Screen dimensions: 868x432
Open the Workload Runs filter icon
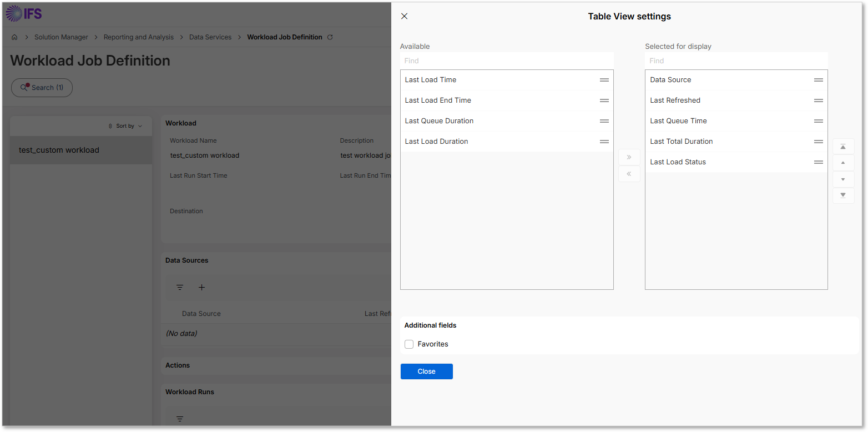(180, 419)
